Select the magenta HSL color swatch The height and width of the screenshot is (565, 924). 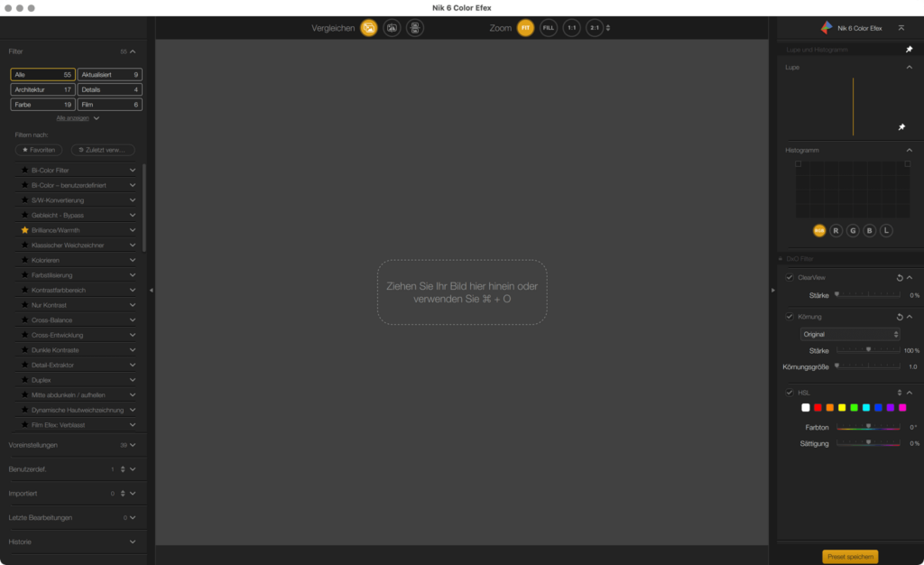pyautogui.click(x=902, y=408)
